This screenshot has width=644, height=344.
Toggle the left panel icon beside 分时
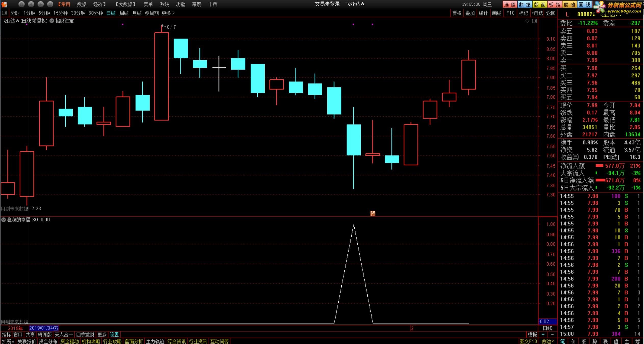[4, 13]
